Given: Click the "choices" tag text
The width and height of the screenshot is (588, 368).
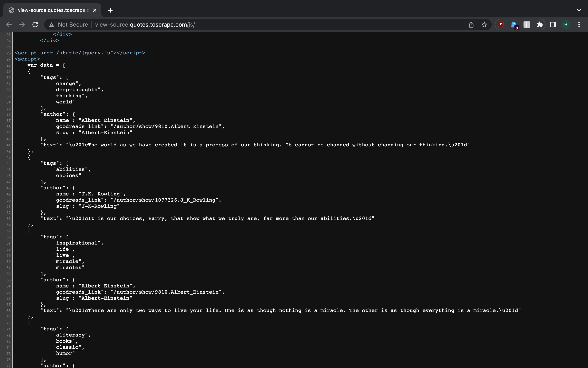Looking at the screenshot, I should tap(67, 175).
